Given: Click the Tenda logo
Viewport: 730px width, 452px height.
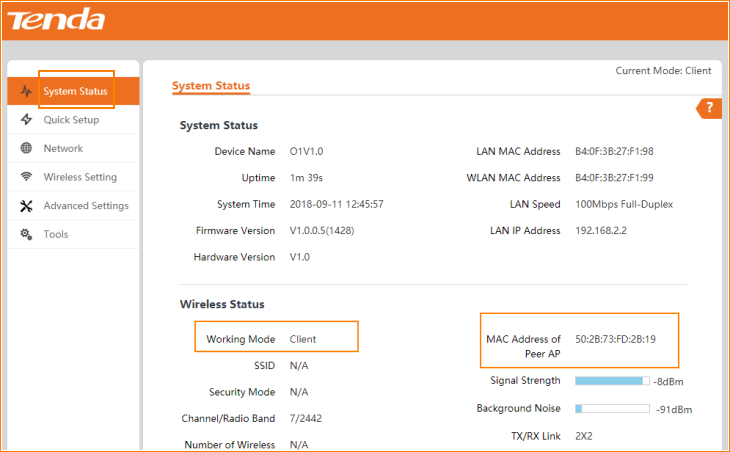Looking at the screenshot, I should [x=57, y=19].
